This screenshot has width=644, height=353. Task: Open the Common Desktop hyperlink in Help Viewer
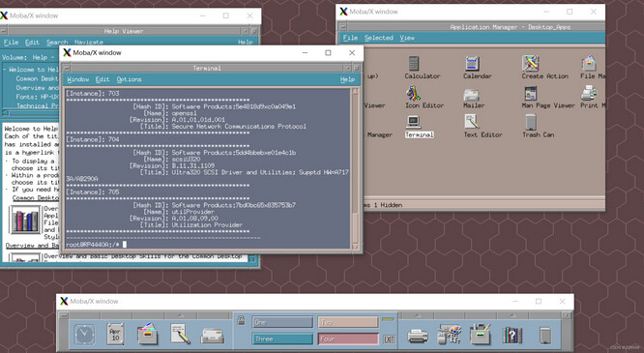point(36,197)
